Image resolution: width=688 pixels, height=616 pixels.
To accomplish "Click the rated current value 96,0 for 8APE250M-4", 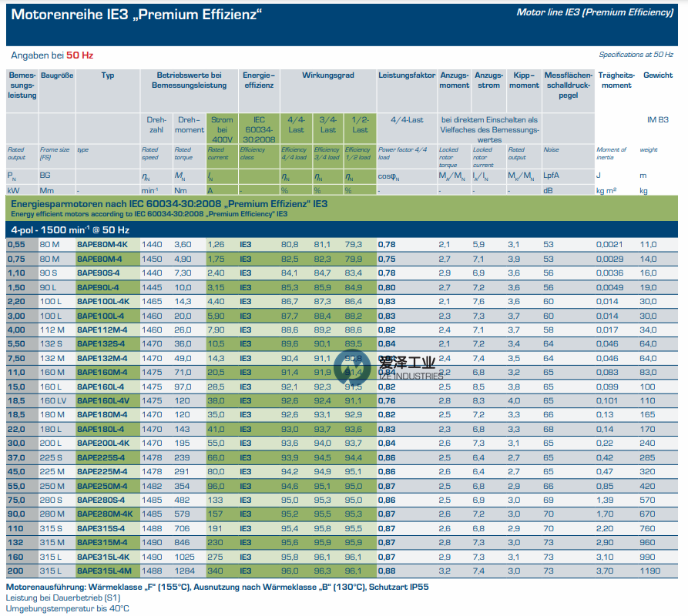I will [216, 485].
